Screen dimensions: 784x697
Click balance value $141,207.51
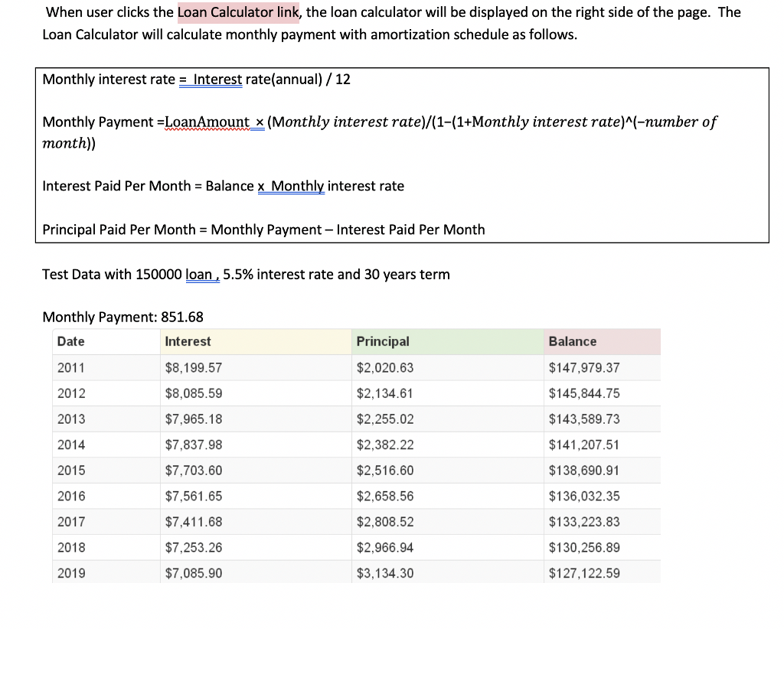(584, 445)
